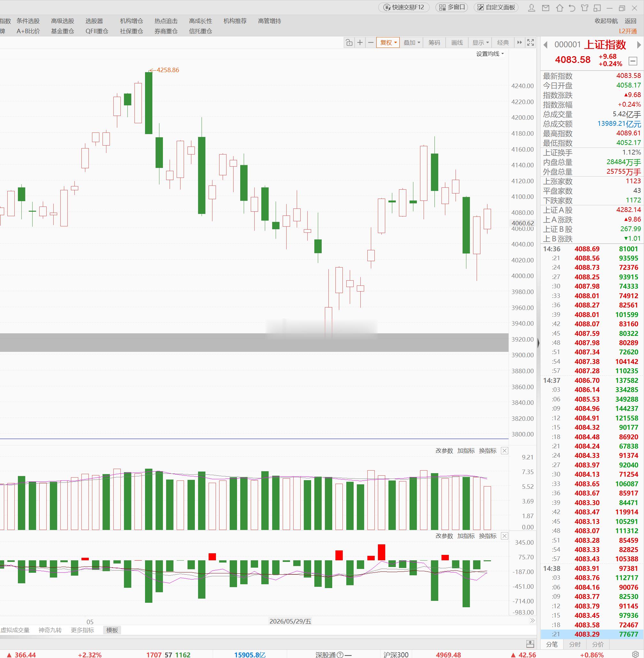Open the 复权 dropdown
Image resolution: width=644 pixels, height=658 pixels.
pyautogui.click(x=388, y=42)
